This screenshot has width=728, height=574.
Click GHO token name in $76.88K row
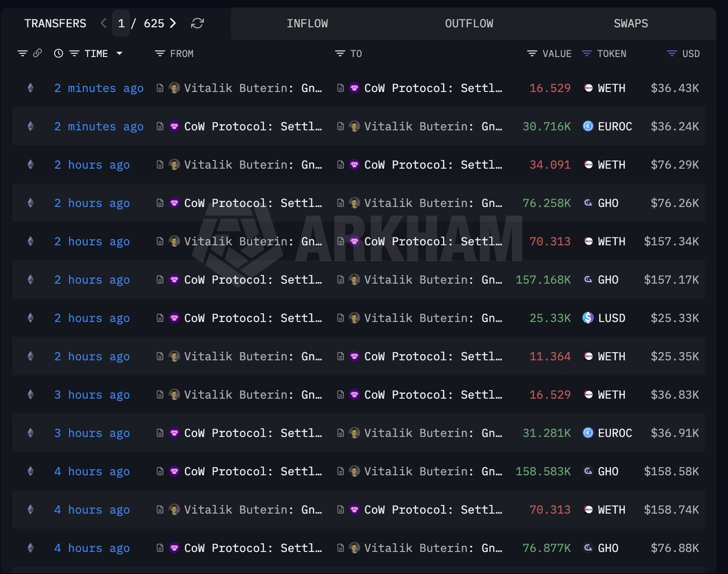pos(608,548)
